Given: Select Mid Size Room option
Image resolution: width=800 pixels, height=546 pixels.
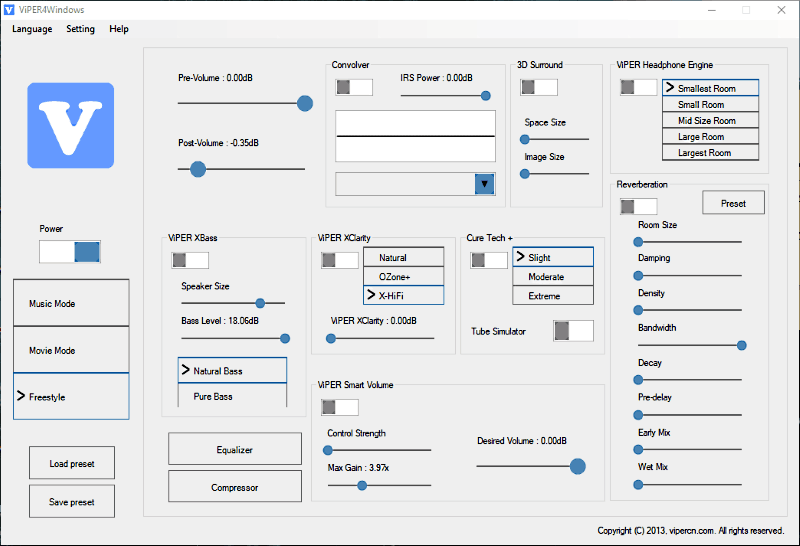Looking at the screenshot, I should pyautogui.click(x=710, y=120).
